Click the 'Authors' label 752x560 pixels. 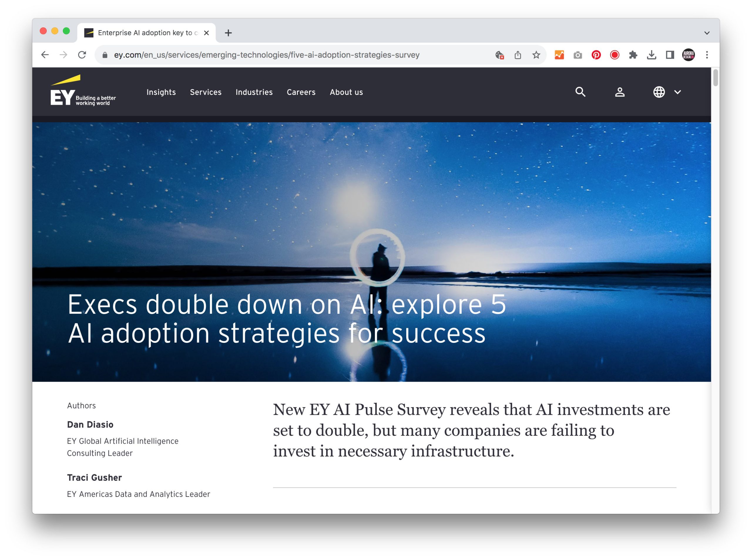(x=81, y=405)
